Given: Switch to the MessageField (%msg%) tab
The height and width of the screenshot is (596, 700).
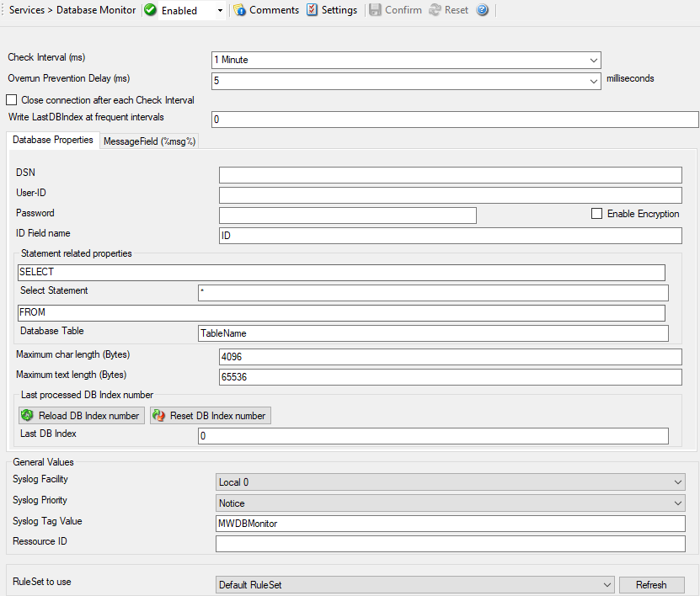Looking at the screenshot, I should click(x=149, y=141).
